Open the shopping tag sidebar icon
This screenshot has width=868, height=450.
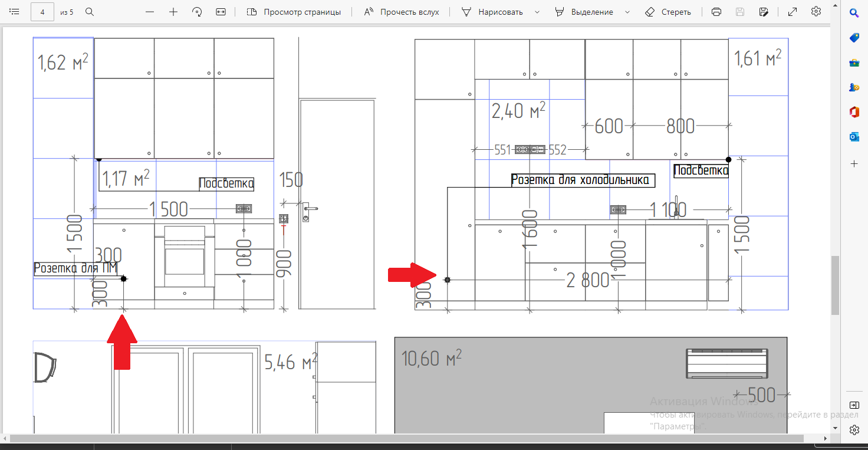click(854, 37)
